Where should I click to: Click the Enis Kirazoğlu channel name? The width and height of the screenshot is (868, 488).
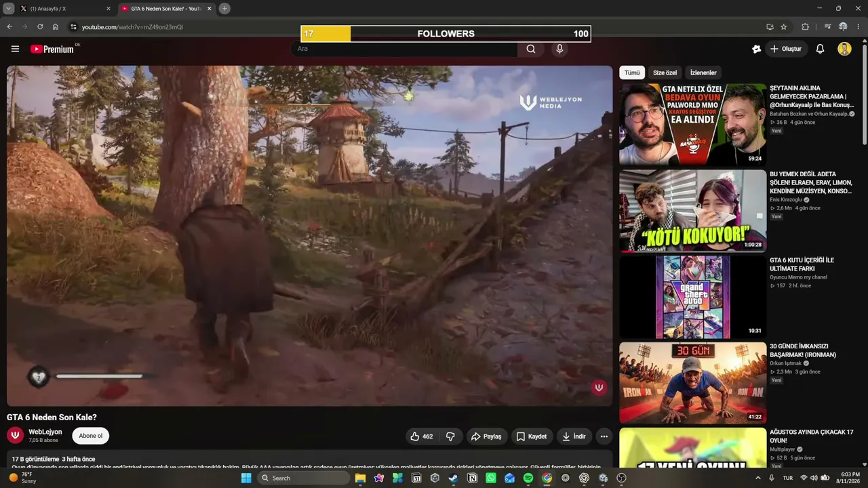[x=786, y=200]
